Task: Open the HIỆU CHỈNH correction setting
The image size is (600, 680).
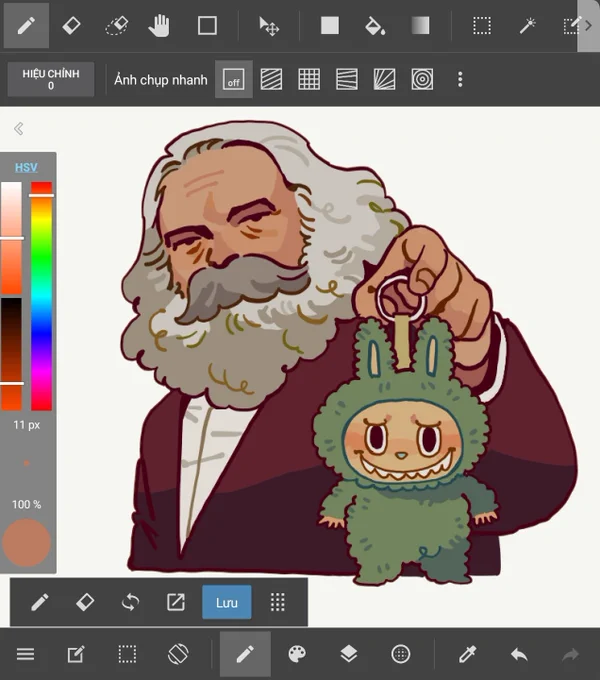Action: pos(51,79)
